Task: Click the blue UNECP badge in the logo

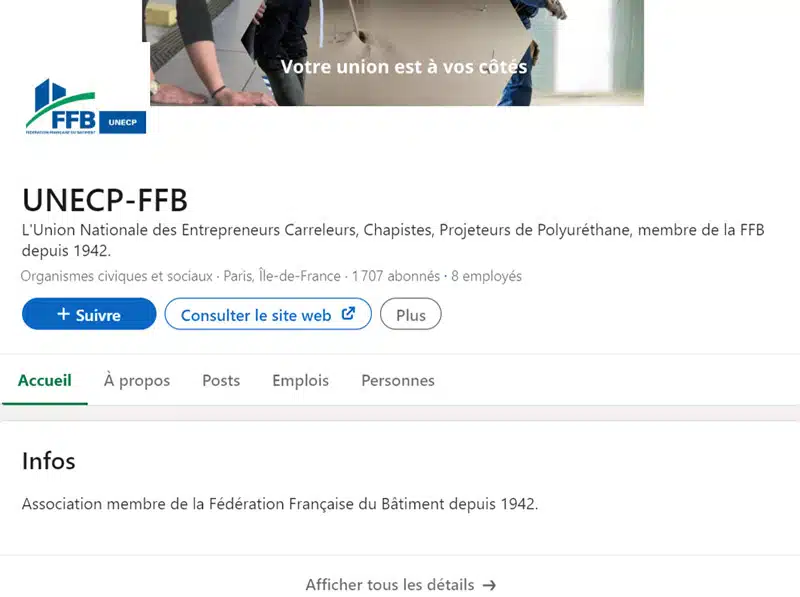Action: click(x=122, y=122)
